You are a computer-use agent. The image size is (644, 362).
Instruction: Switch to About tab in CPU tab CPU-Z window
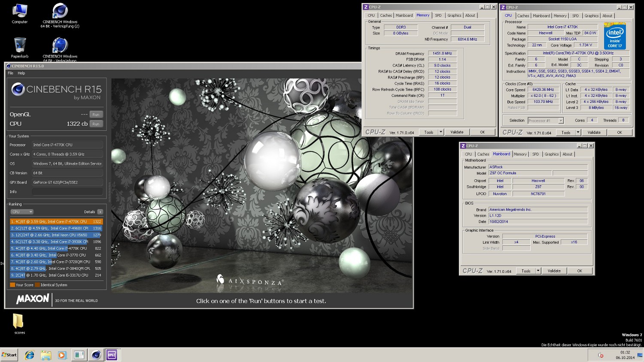(x=608, y=16)
